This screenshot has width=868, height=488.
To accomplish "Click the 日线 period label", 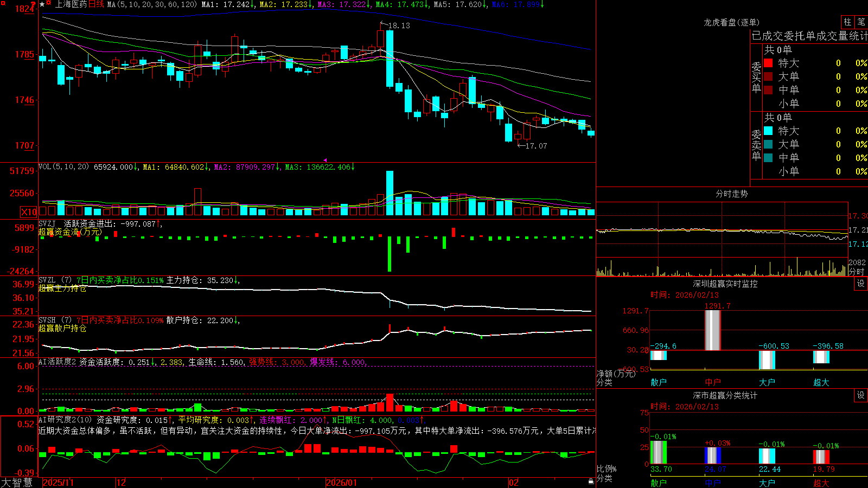I will click(96, 4).
